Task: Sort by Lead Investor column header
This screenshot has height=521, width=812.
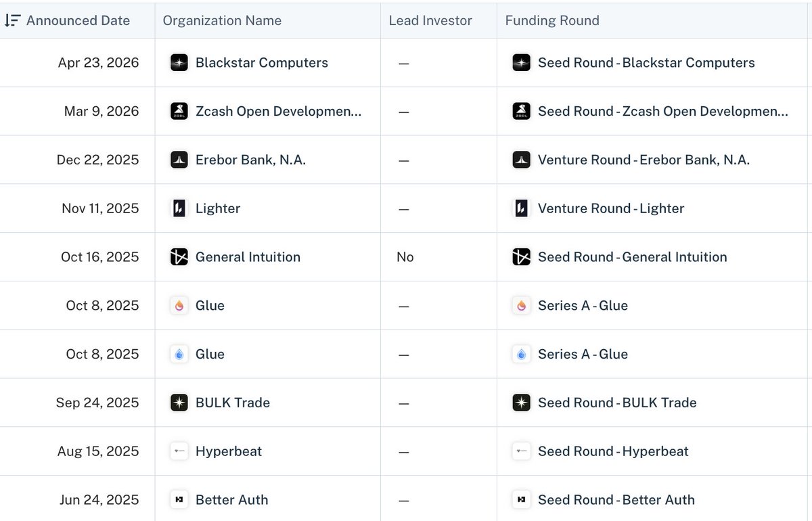Action: [430, 20]
